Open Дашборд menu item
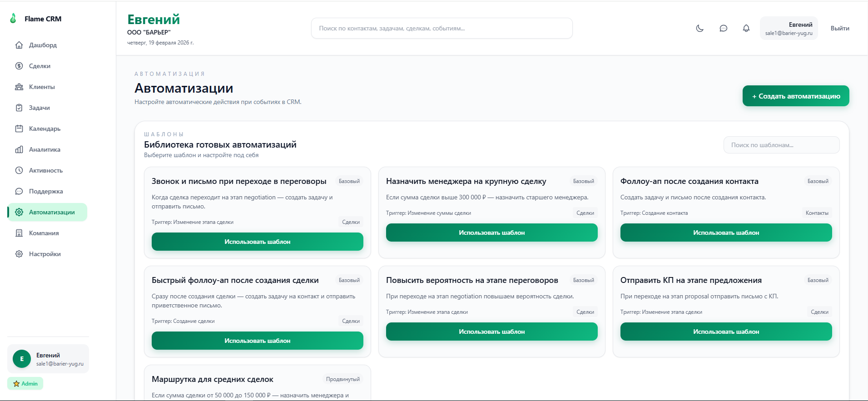Image resolution: width=868 pixels, height=401 pixels. point(47,45)
